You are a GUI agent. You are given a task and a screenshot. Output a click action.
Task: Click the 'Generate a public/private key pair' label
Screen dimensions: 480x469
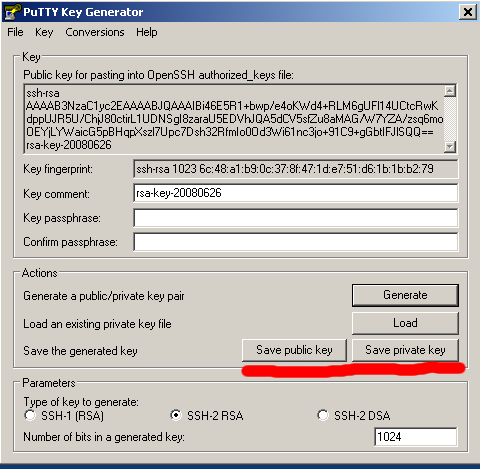coord(104,296)
